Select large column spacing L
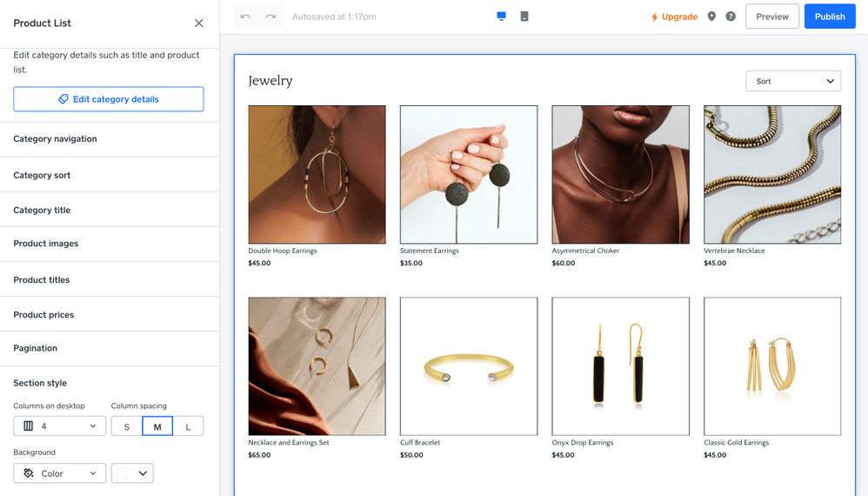The height and width of the screenshot is (496, 868). (x=188, y=426)
